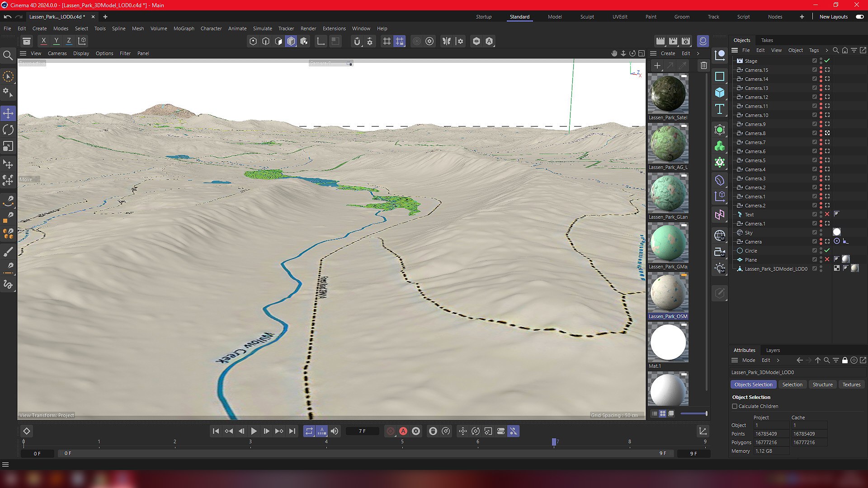Click new material plus icon

click(657, 66)
